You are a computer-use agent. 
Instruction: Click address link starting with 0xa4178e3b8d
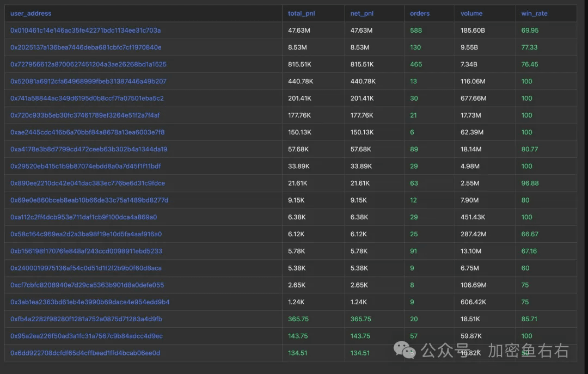click(89, 149)
